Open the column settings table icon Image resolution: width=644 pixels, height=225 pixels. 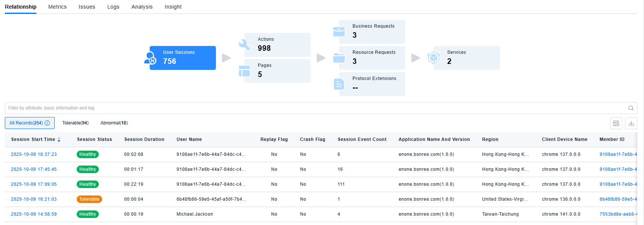(x=616, y=123)
